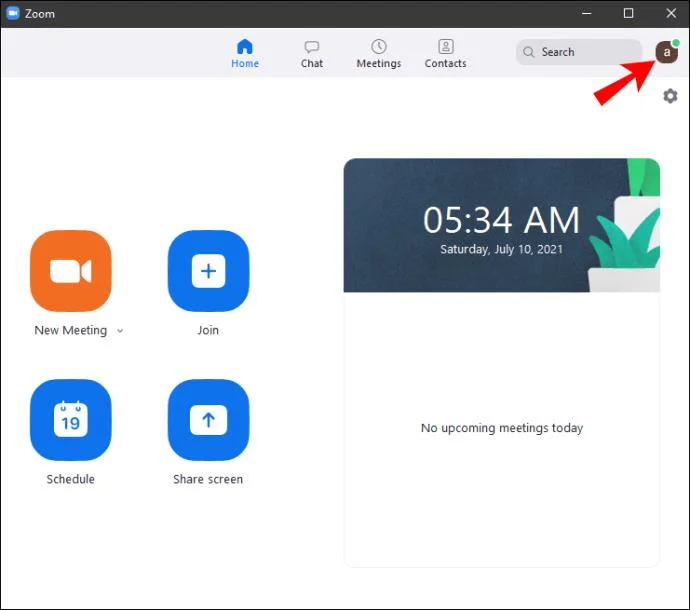Click the "New Meeting" label
The image size is (690, 610).
pyautogui.click(x=71, y=330)
